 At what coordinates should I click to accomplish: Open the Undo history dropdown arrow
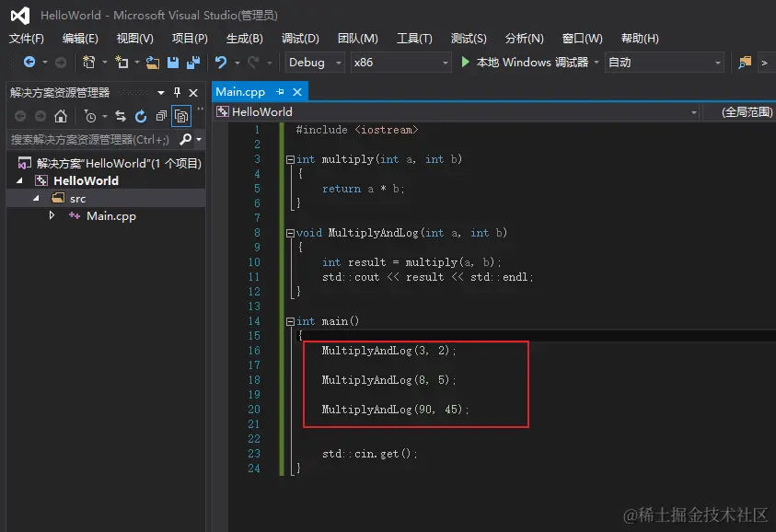click(x=237, y=63)
